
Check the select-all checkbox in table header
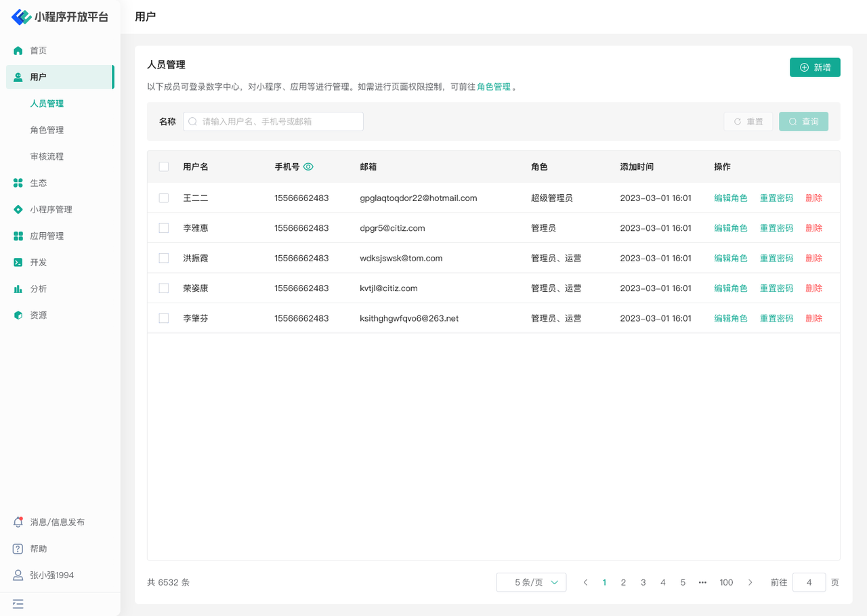[x=164, y=167]
